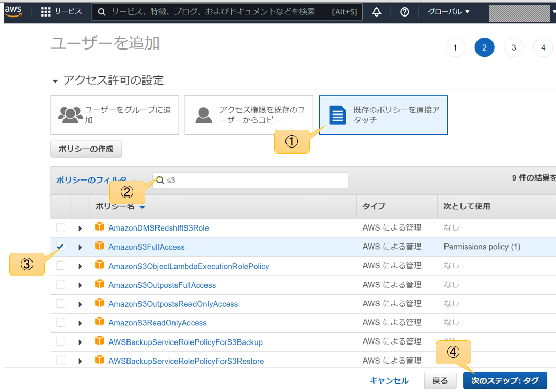
Task: Click the AWSBackupServiceRolePolicyForS3Backup box icon
Action: point(100,341)
